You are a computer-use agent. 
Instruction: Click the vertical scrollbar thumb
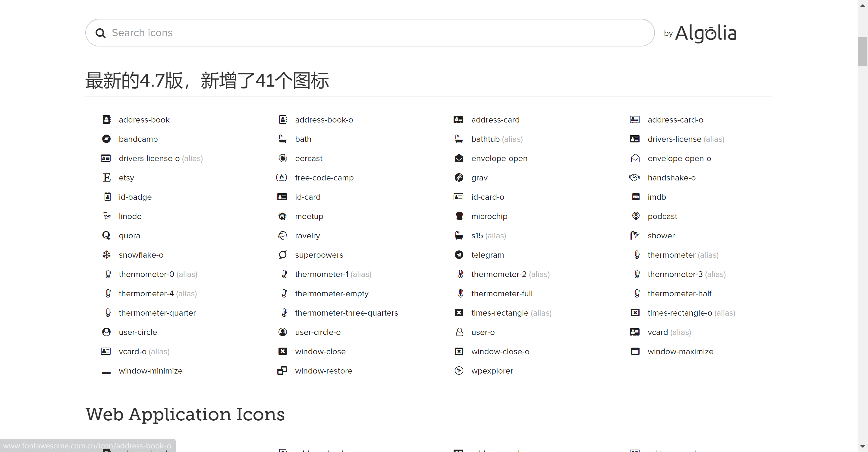[863, 51]
